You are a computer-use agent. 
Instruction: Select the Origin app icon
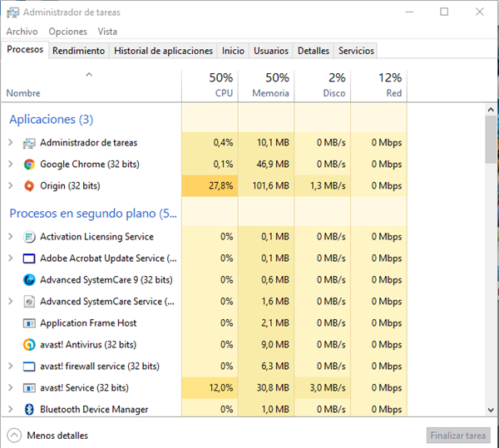point(29,186)
